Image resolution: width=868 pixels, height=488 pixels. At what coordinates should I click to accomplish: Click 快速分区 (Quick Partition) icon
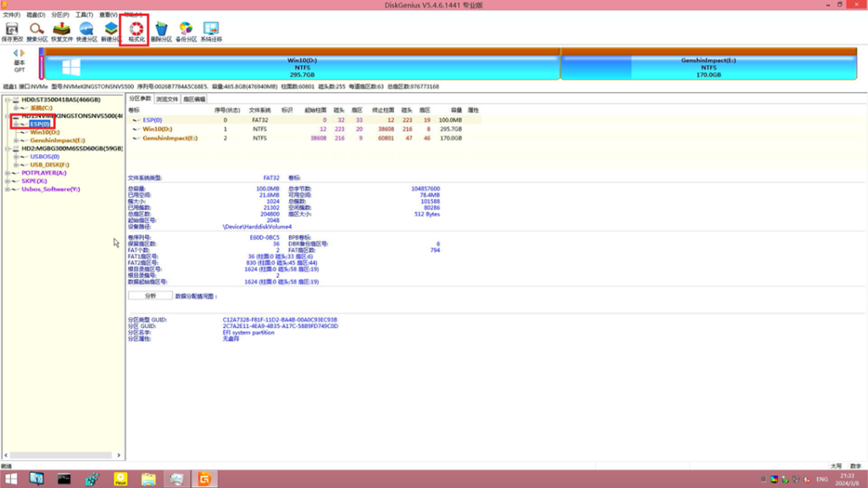point(86,32)
